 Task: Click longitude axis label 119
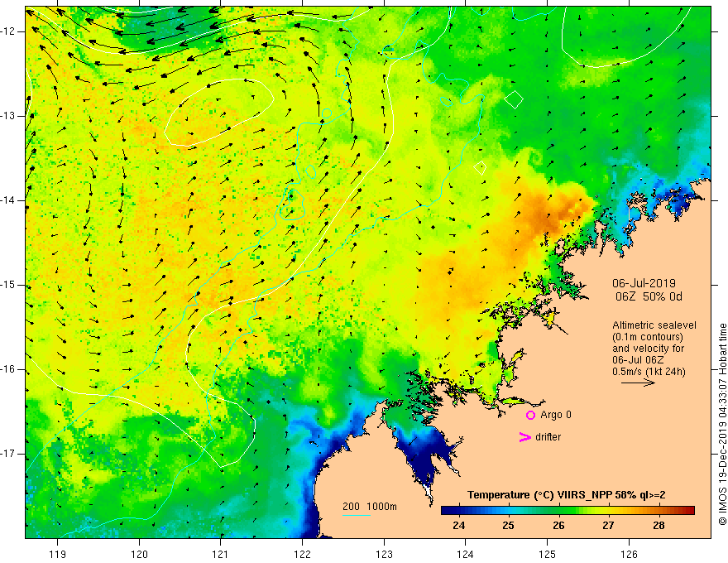pyautogui.click(x=58, y=554)
